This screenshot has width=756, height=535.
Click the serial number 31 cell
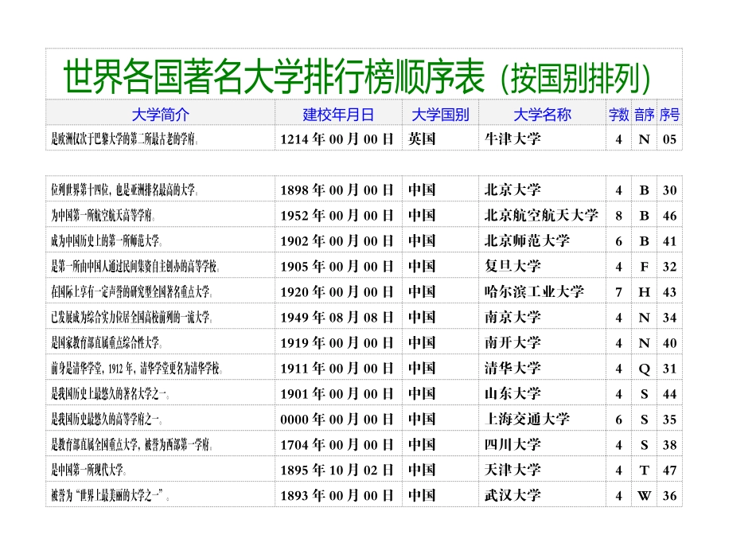point(670,369)
